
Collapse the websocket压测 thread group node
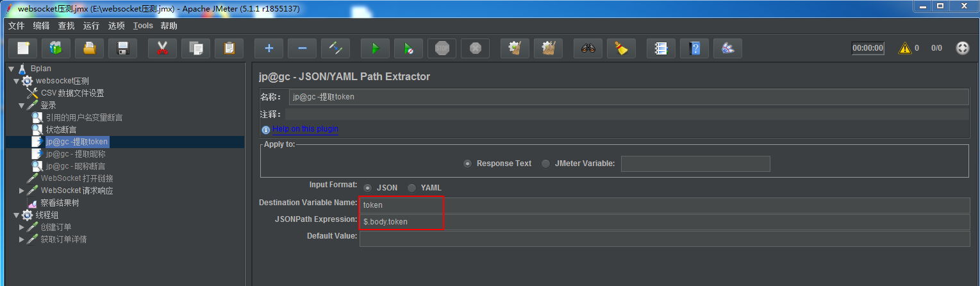click(17, 81)
